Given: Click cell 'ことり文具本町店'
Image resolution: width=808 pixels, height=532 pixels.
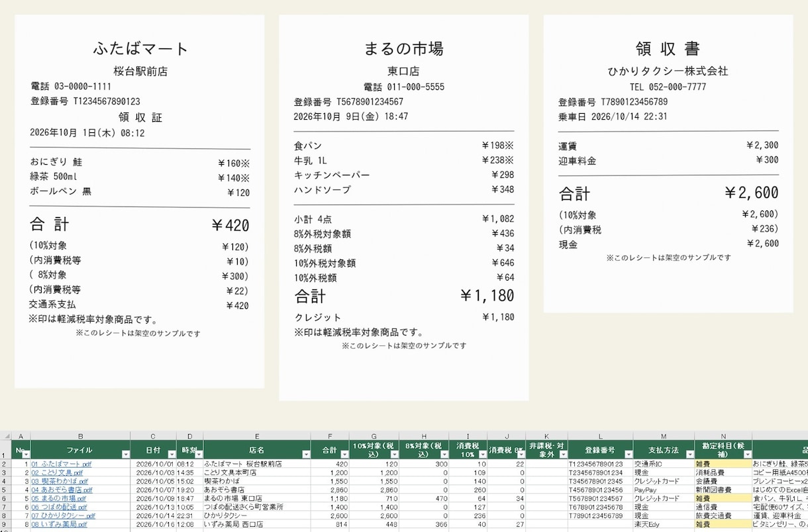Looking at the screenshot, I should pos(257,473).
